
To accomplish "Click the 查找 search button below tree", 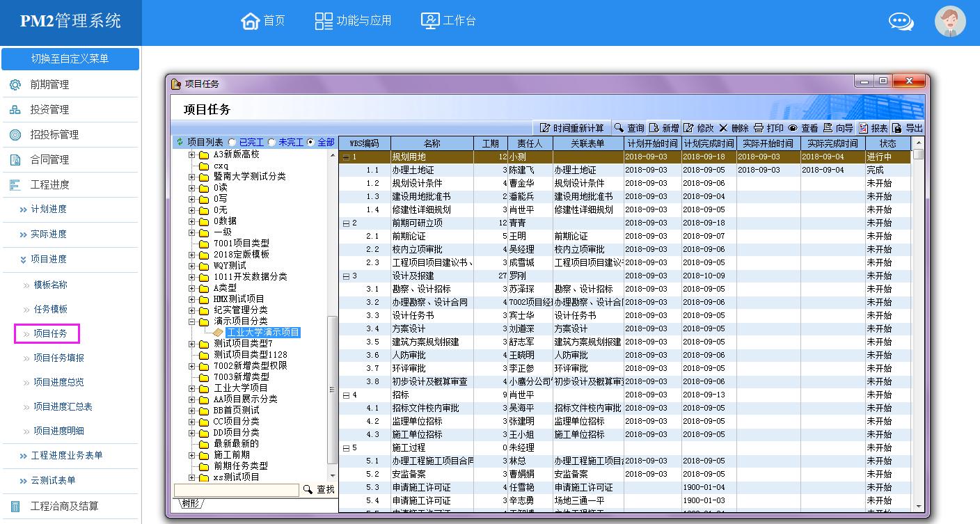I will coord(319,490).
